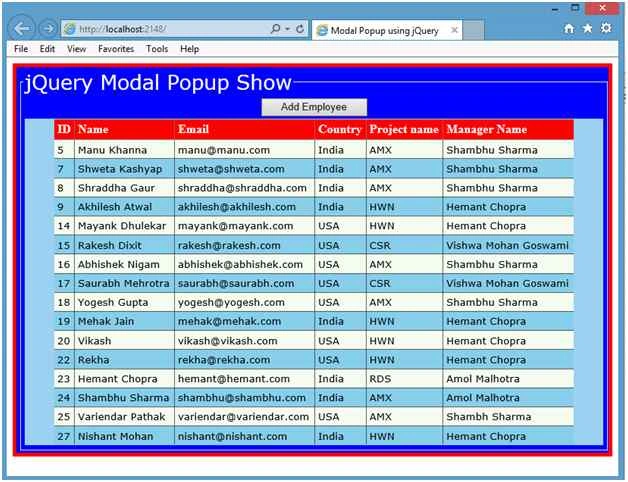This screenshot has height=482, width=628.
Task: Open the Edit menu
Action: click(x=47, y=49)
